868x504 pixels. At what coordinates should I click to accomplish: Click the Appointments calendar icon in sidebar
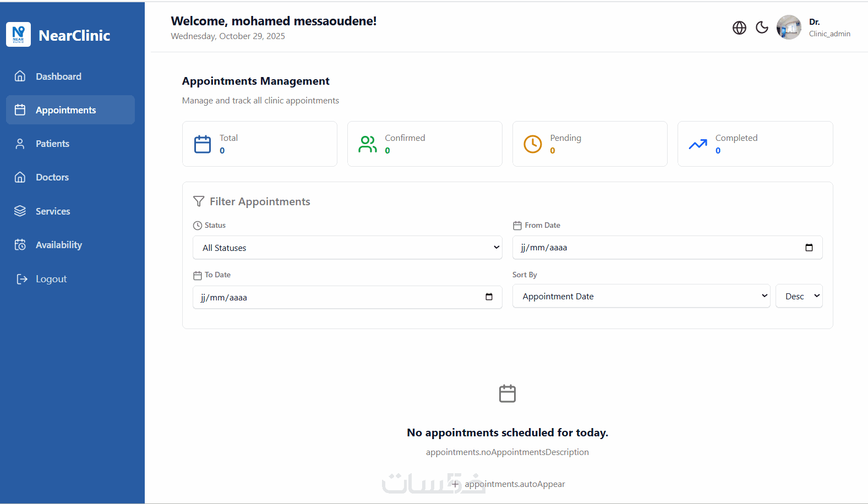[x=20, y=110]
